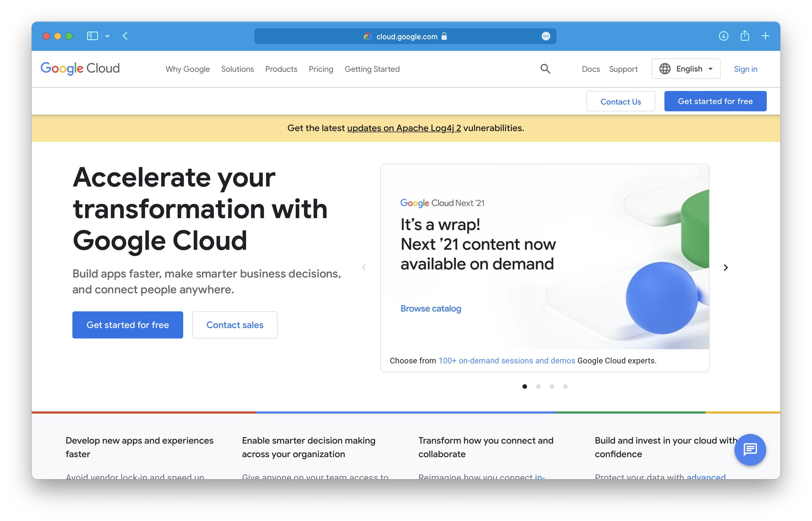The height and width of the screenshot is (521, 812).
Task: Open the site search magnifier
Action: tap(545, 69)
